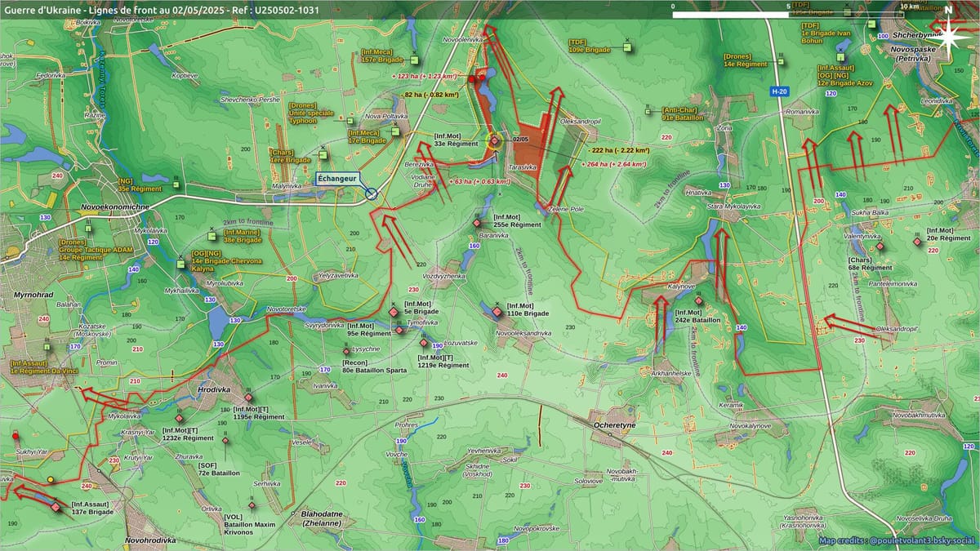This screenshot has height=551, width=980.
Task: Click the Romanivka village label
Action: (x=803, y=111)
